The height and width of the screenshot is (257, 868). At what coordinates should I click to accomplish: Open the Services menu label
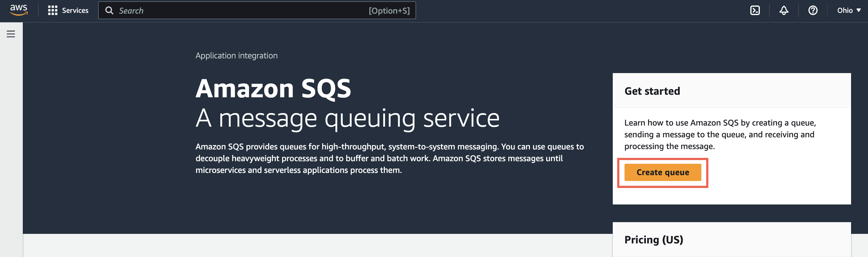75,10
